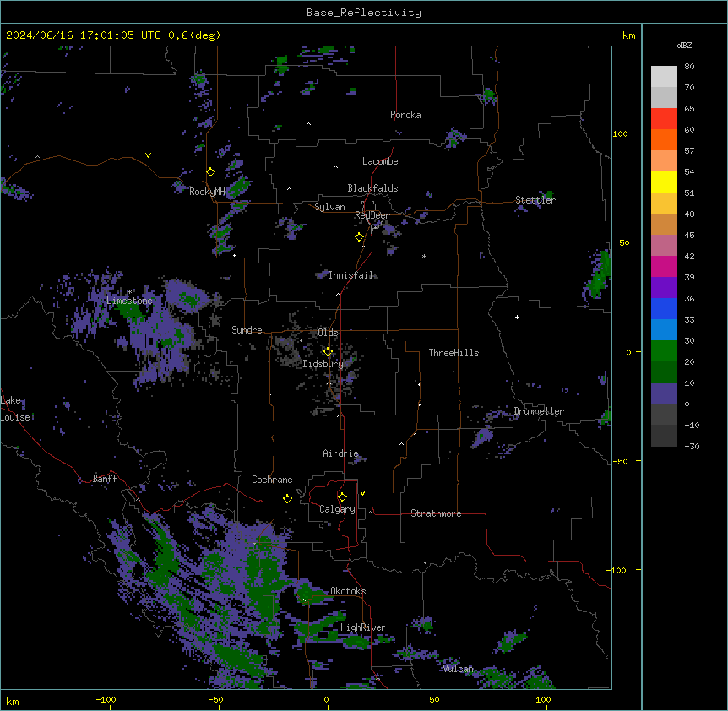
Task: Click the Vulcan town label
Action: pos(458,669)
